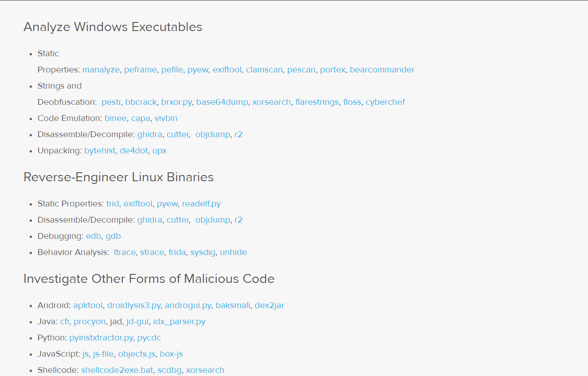Open the sysdig link
Image resolution: width=588 pixels, height=376 pixels.
point(203,252)
